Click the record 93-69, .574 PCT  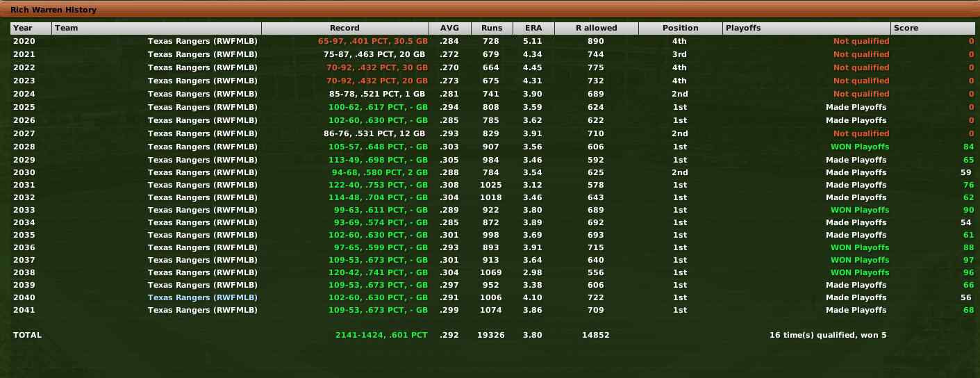[x=381, y=222]
